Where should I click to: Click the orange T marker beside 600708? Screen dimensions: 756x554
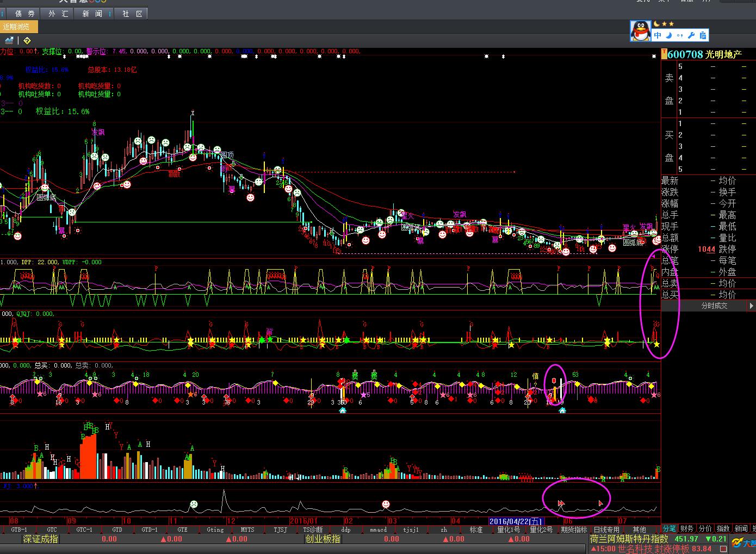click(x=664, y=54)
